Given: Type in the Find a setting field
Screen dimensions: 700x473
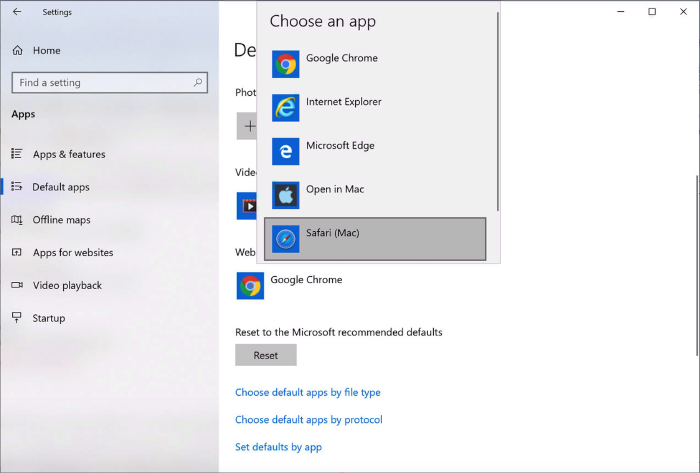Looking at the screenshot, I should pos(100,83).
